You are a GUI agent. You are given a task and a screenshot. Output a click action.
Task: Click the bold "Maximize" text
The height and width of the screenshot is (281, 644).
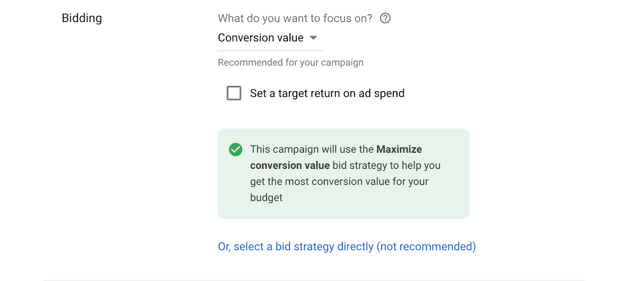click(399, 149)
